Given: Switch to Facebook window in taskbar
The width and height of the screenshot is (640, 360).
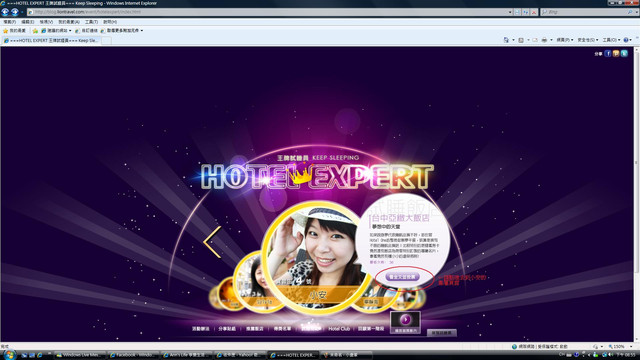Looking at the screenshot, I should [x=133, y=355].
